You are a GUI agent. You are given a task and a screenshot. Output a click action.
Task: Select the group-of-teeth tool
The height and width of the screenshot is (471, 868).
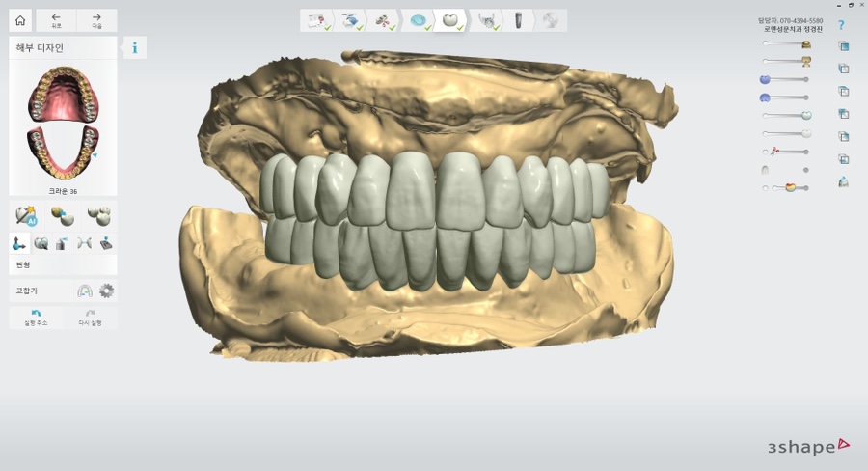pyautogui.click(x=99, y=215)
